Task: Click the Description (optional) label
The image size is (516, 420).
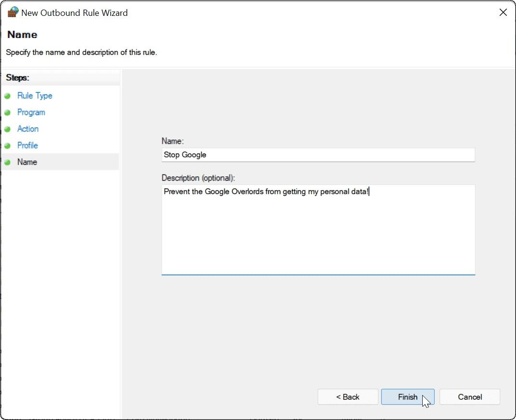Action: coord(198,178)
